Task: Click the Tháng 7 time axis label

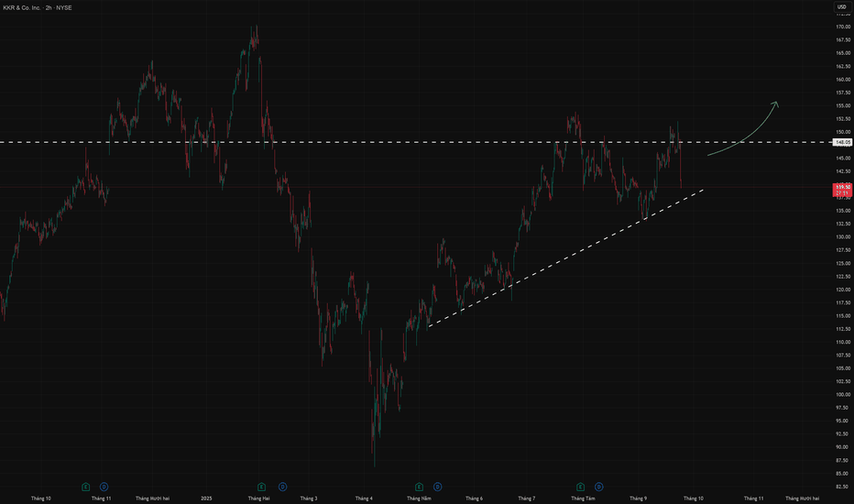Action: coord(527,498)
